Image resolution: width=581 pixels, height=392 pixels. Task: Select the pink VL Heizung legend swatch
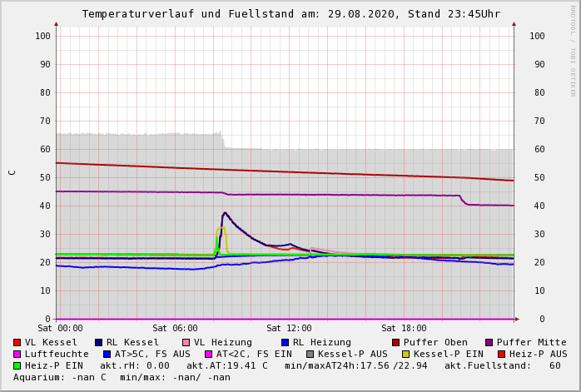click(x=186, y=342)
